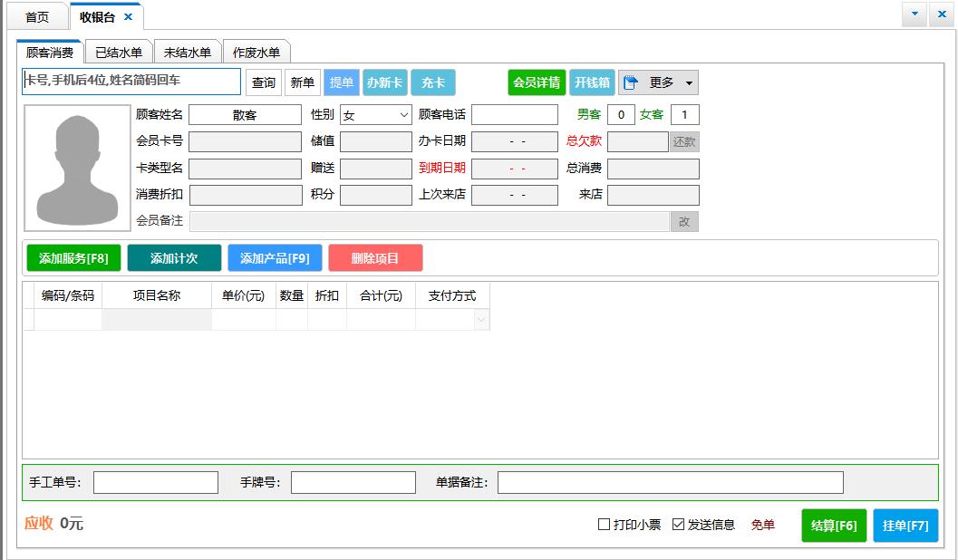Start a new order with 新单
This screenshot has height=560, width=958.
(303, 82)
